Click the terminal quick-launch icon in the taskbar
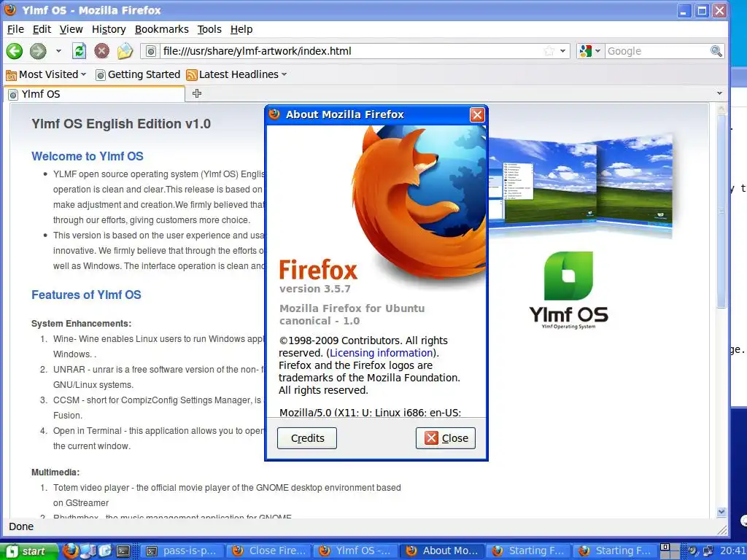 click(x=123, y=551)
